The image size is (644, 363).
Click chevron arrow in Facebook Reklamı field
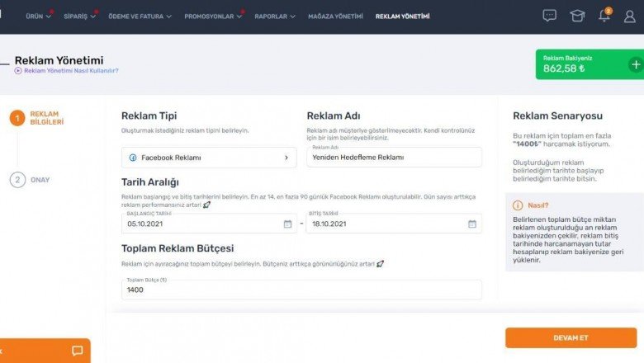[x=286, y=158]
